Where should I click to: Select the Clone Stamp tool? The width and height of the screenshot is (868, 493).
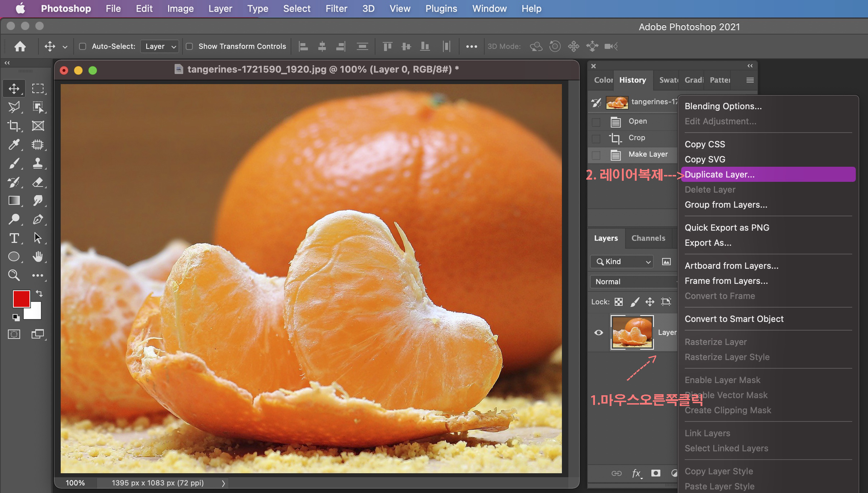(x=37, y=163)
